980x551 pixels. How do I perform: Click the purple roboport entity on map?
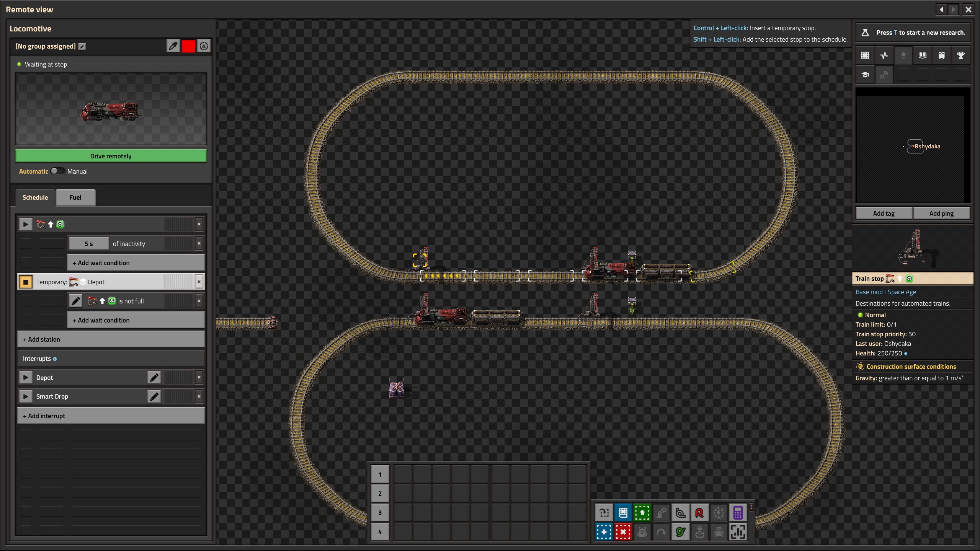coord(397,389)
